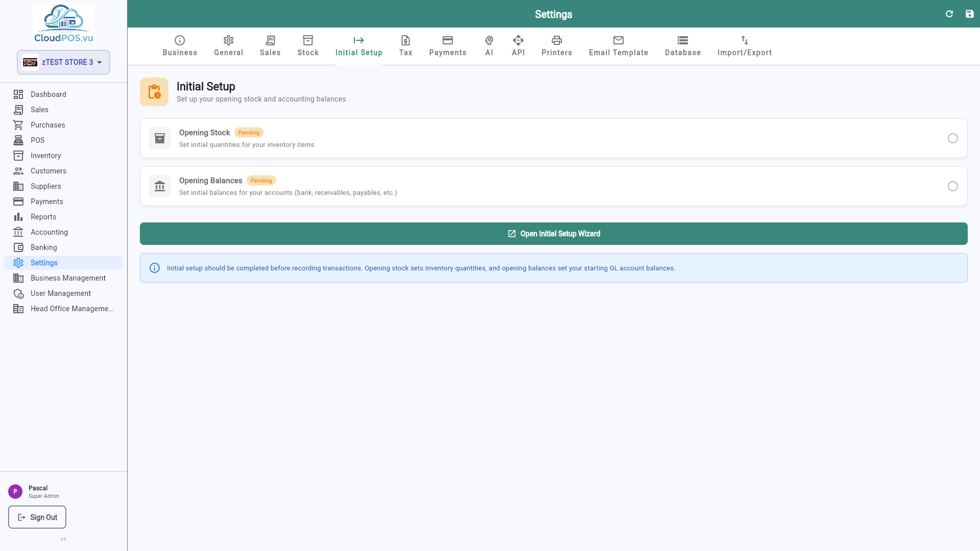Click Open Initial Setup Wizard button
980x551 pixels.
pos(554,234)
